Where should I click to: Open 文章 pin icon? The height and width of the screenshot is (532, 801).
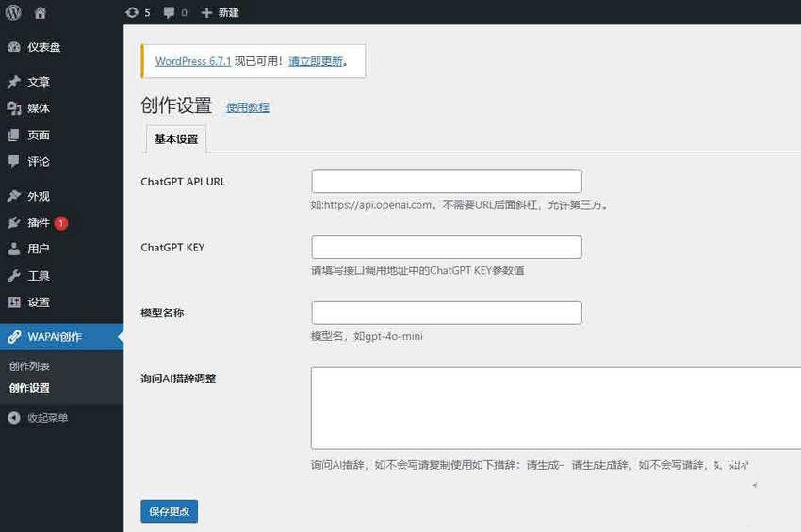pyautogui.click(x=14, y=82)
